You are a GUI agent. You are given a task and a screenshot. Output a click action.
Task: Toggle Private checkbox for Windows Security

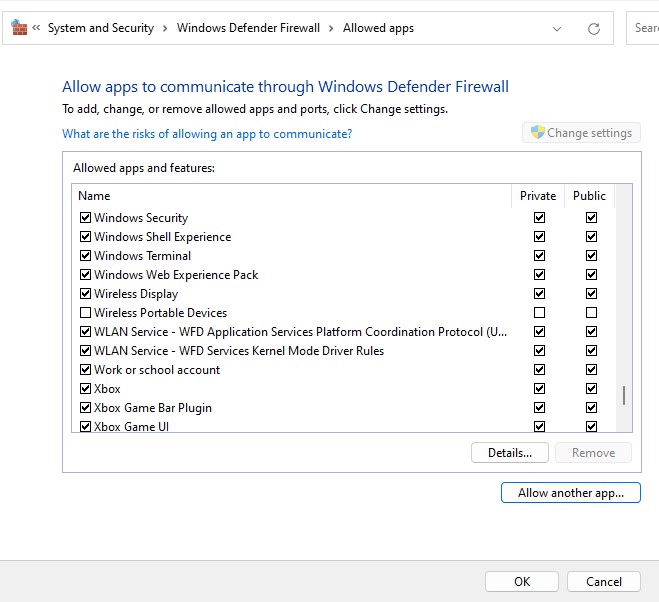(x=540, y=217)
